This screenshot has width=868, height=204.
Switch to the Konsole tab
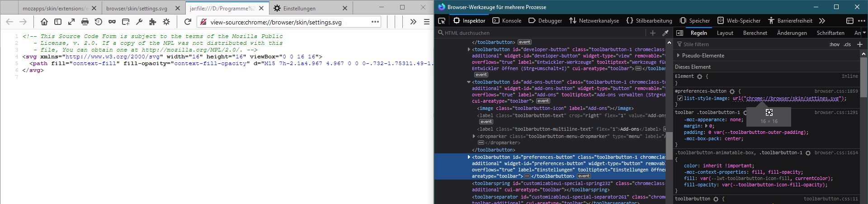pyautogui.click(x=507, y=21)
